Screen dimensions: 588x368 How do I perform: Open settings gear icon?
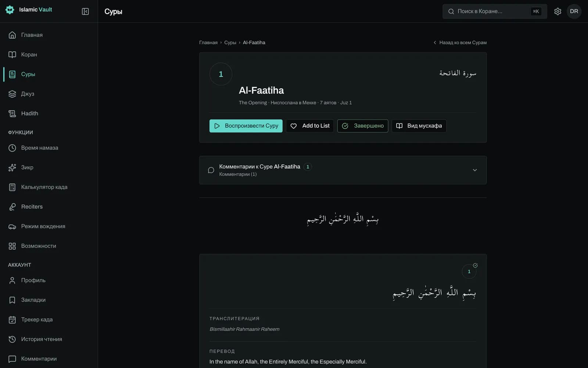pos(557,11)
